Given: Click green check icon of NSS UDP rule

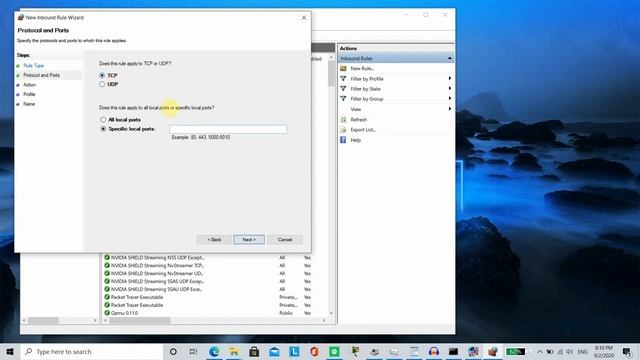Looking at the screenshot, I should [x=107, y=258].
